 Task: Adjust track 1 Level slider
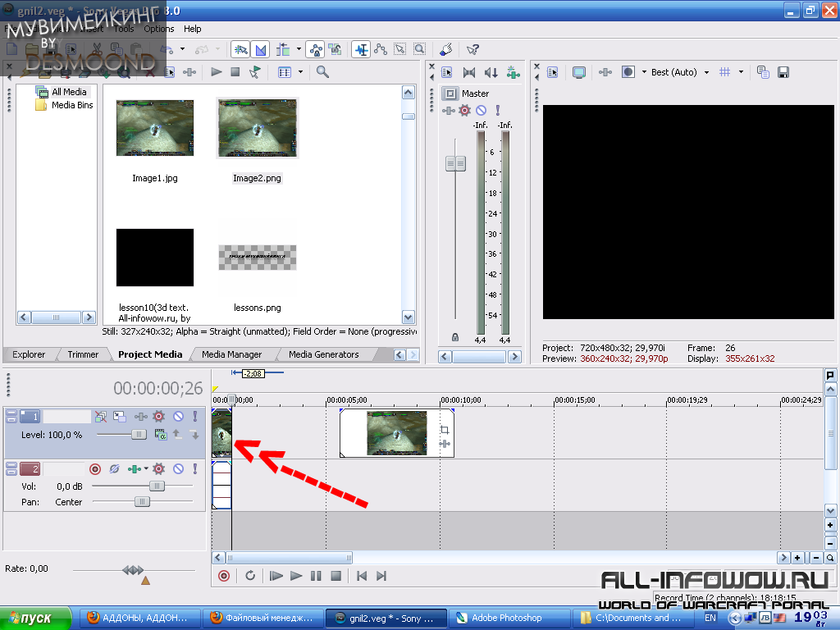[138, 435]
